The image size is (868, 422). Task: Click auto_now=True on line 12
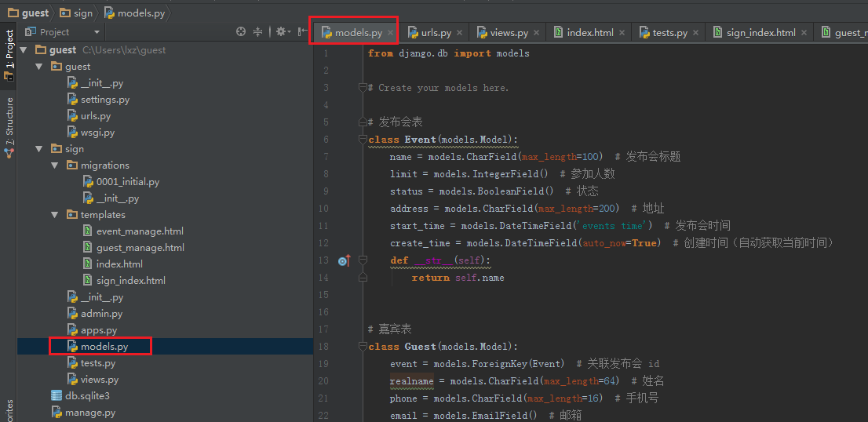tap(619, 243)
